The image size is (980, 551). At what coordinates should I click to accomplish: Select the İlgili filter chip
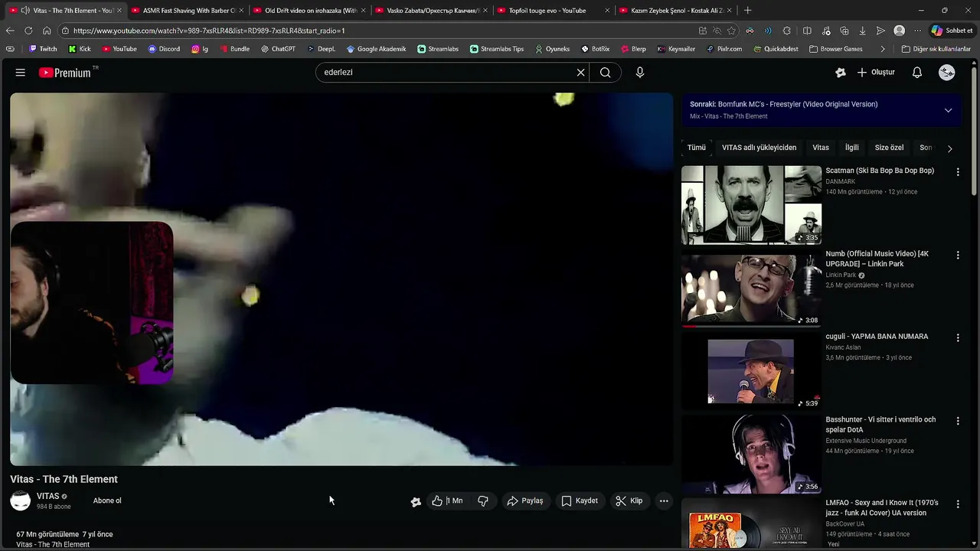[x=852, y=148]
